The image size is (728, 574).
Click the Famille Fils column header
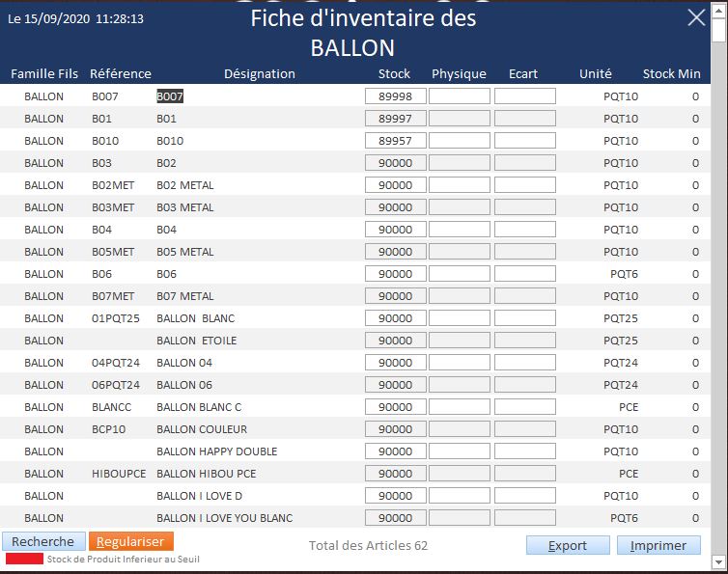coord(44,74)
